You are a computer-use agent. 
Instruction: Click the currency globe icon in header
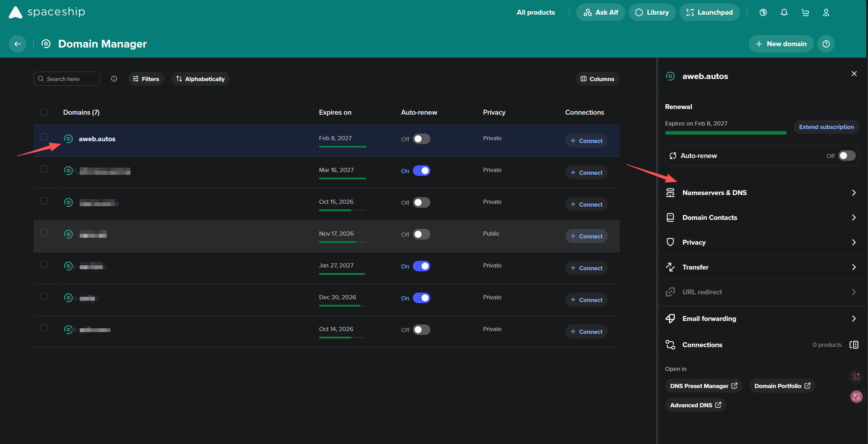tap(763, 13)
